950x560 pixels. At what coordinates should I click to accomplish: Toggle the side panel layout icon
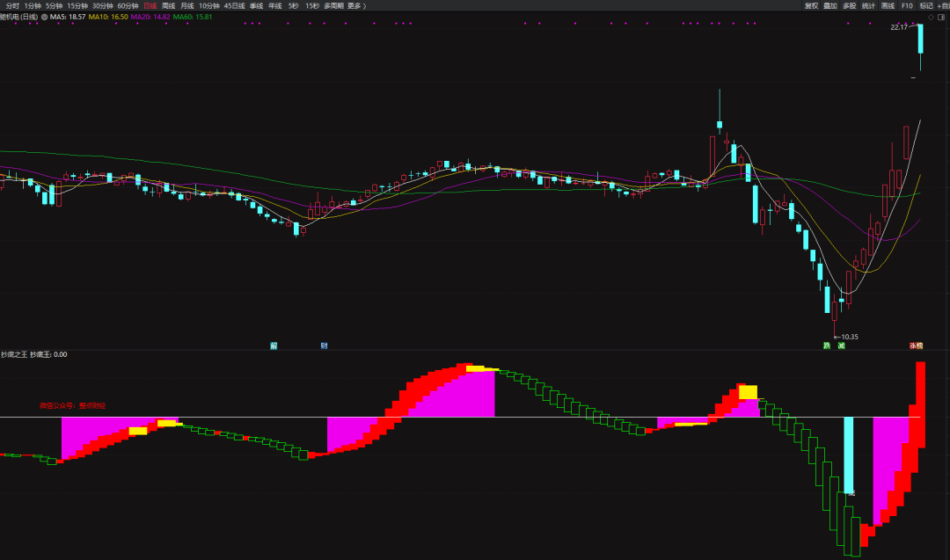coord(941,17)
